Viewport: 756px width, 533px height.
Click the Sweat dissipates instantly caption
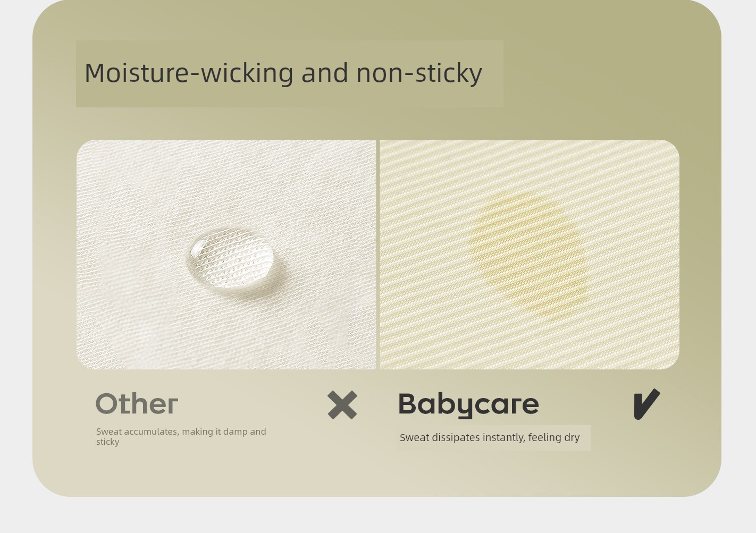point(490,437)
